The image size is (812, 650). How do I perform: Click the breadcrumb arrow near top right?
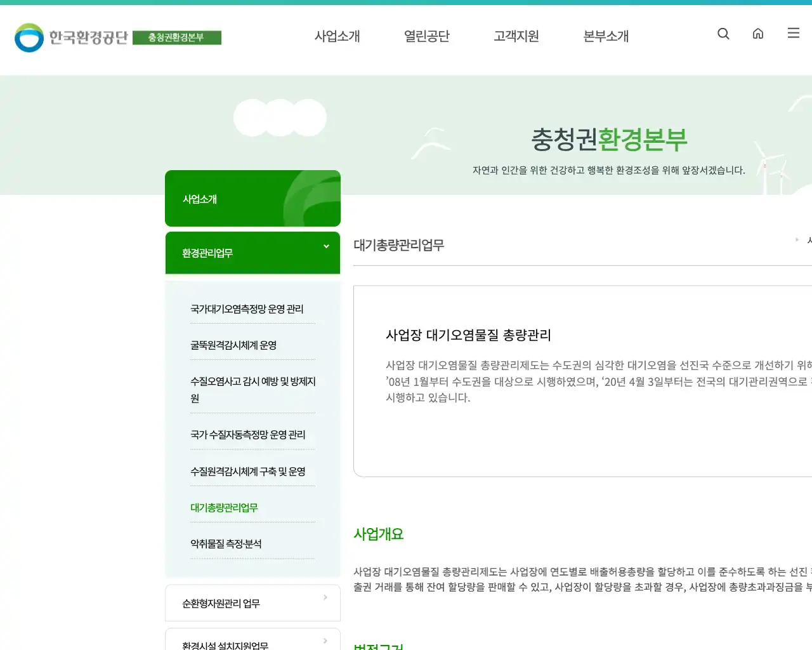(797, 240)
